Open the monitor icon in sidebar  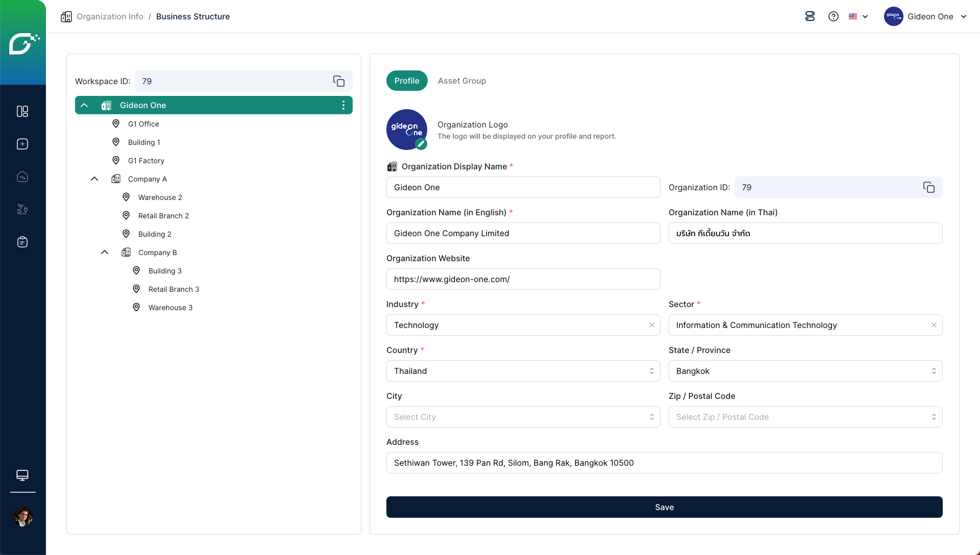tap(22, 475)
